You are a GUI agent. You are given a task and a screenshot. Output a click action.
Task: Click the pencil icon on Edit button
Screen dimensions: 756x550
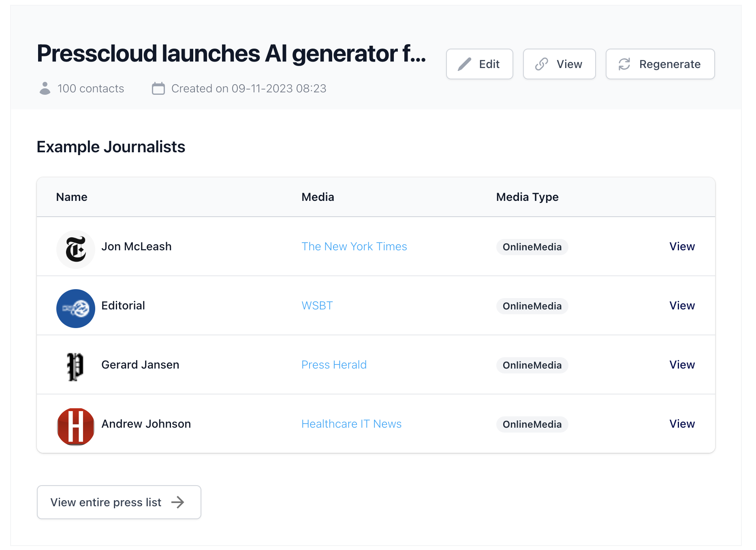pos(464,64)
